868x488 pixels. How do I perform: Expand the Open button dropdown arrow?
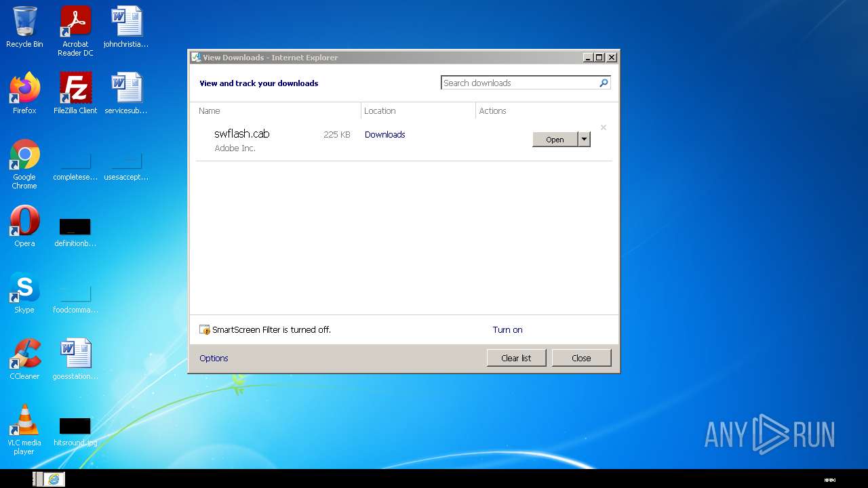(x=584, y=139)
